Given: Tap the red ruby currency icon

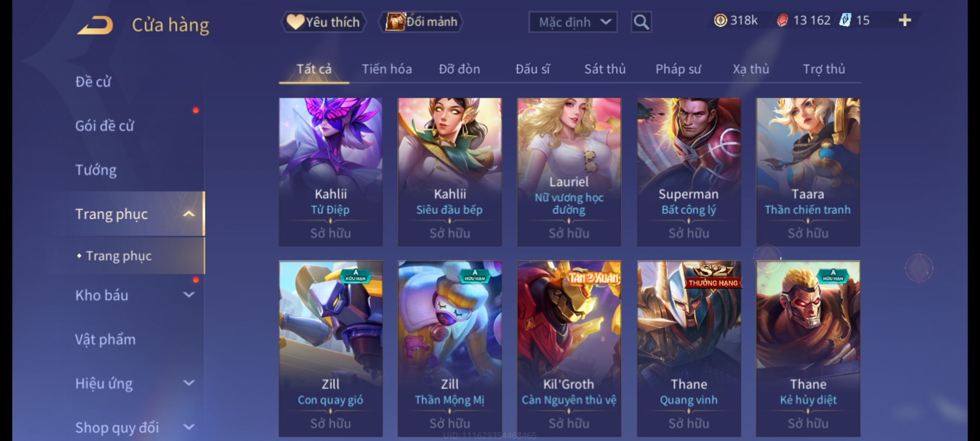Looking at the screenshot, I should pos(782,20).
